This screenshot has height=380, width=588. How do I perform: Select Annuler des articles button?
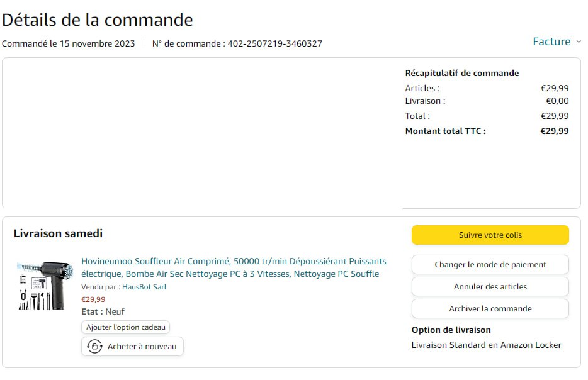point(490,287)
